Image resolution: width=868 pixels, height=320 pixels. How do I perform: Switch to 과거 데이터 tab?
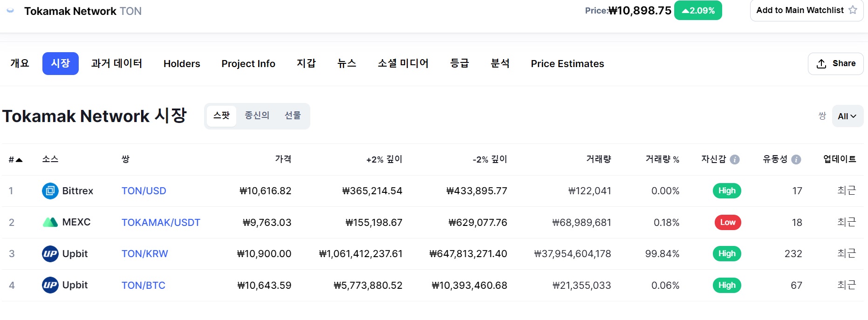pyautogui.click(x=117, y=63)
